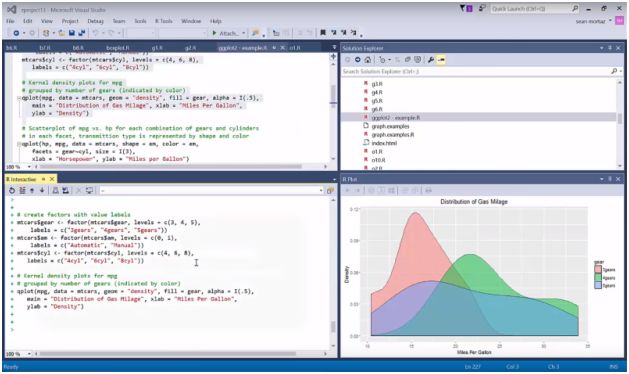Screen dimensions: 629x374
Task: Open the editor zoom 100% dropdown
Action: click(29, 167)
